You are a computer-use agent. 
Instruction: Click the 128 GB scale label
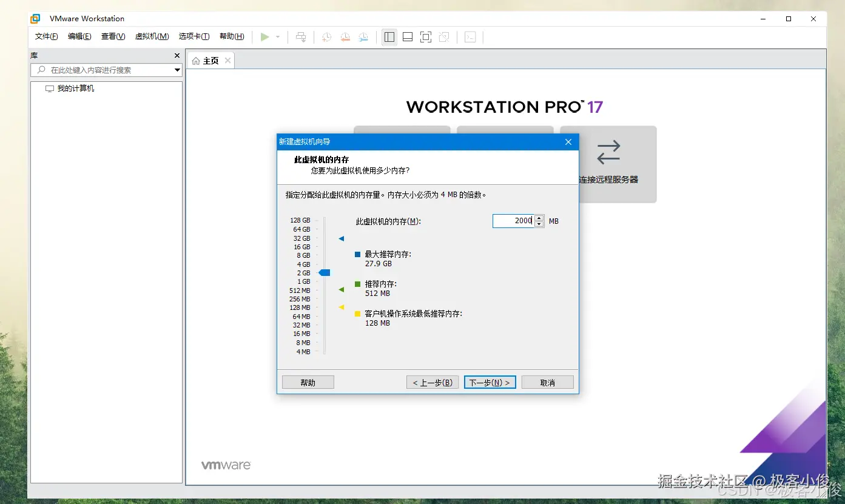[x=300, y=221]
